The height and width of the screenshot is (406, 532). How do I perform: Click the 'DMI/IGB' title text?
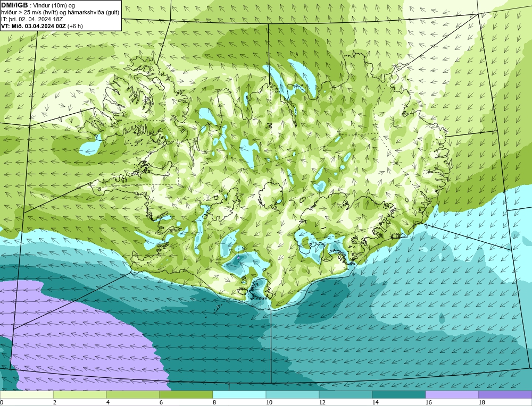coord(14,5)
